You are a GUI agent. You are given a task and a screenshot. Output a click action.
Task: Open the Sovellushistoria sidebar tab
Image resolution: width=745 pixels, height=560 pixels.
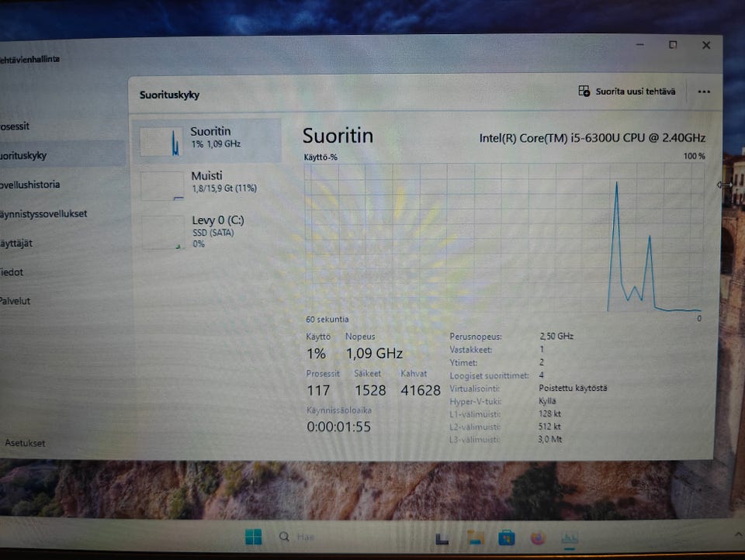pyautogui.click(x=62, y=185)
